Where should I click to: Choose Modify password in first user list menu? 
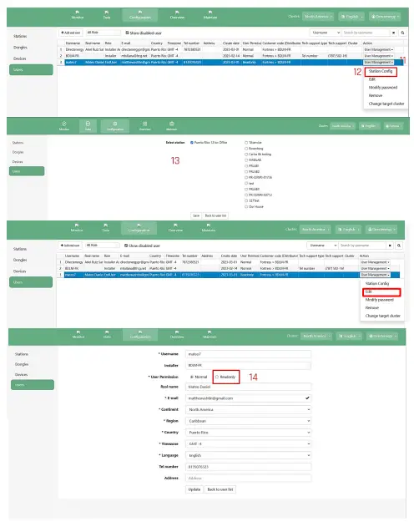pos(383,88)
